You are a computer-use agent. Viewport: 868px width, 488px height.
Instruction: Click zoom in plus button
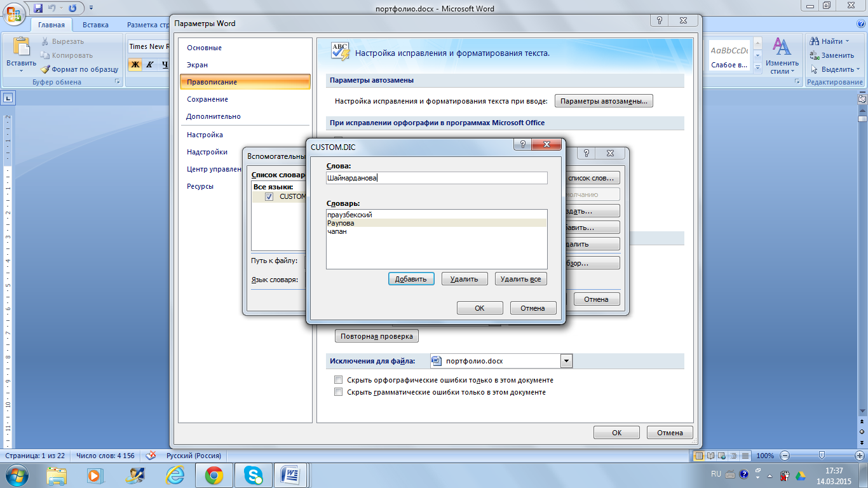tap(858, 456)
